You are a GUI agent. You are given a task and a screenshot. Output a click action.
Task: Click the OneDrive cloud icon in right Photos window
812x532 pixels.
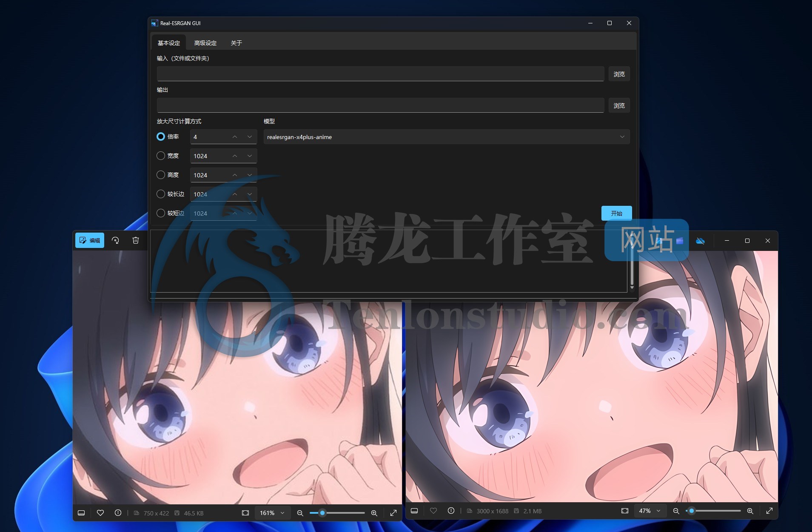[700, 241]
